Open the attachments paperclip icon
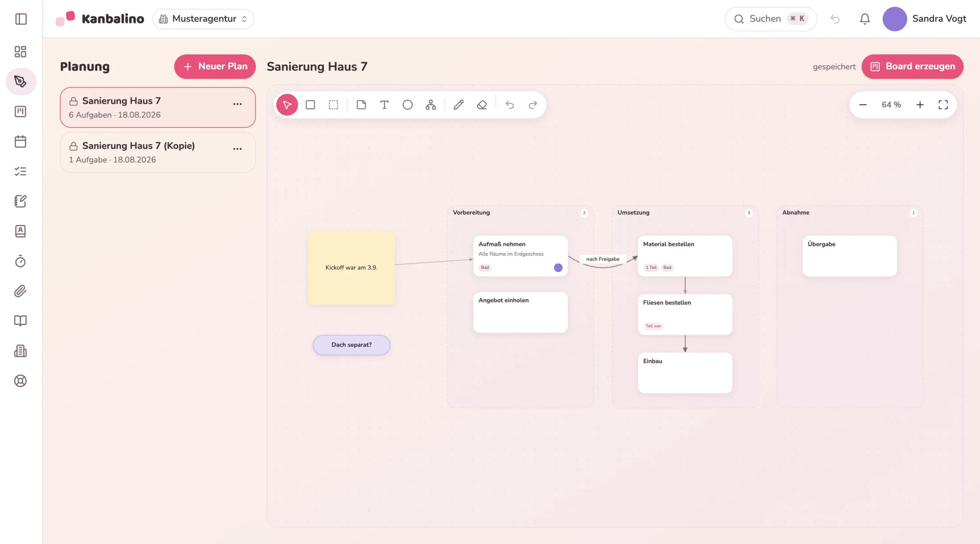This screenshot has height=544, width=980. pyautogui.click(x=20, y=291)
